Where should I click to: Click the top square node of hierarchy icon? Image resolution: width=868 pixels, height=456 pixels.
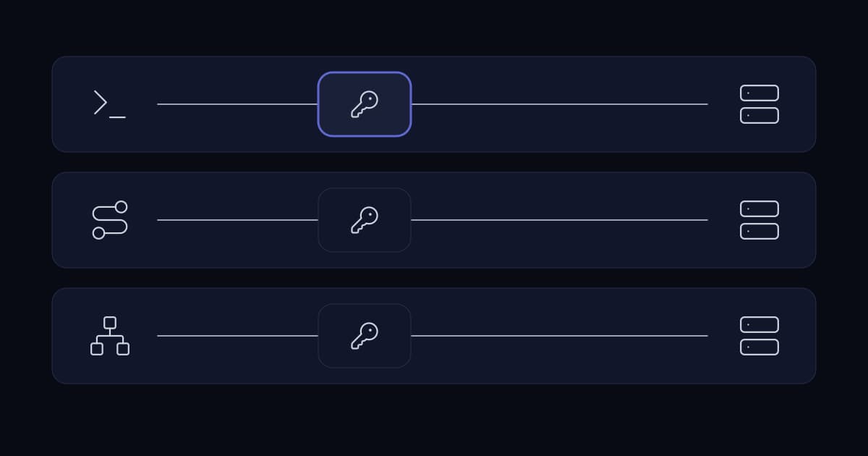click(110, 323)
